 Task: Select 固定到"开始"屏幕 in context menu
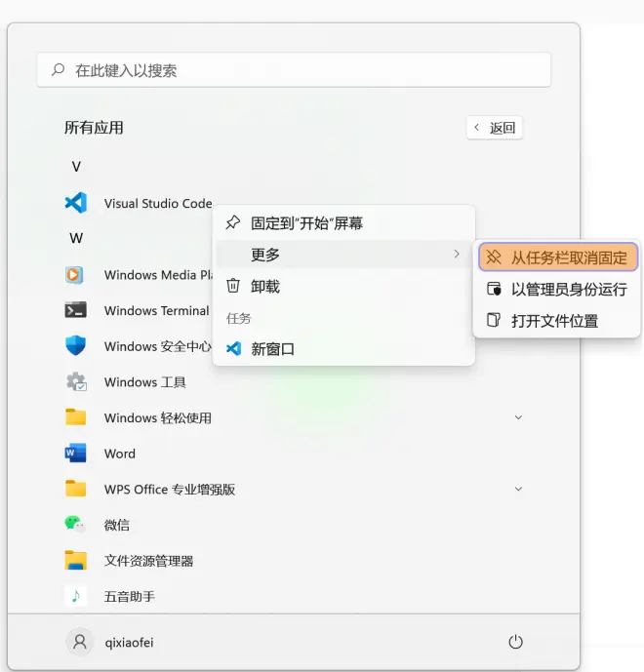click(x=343, y=222)
